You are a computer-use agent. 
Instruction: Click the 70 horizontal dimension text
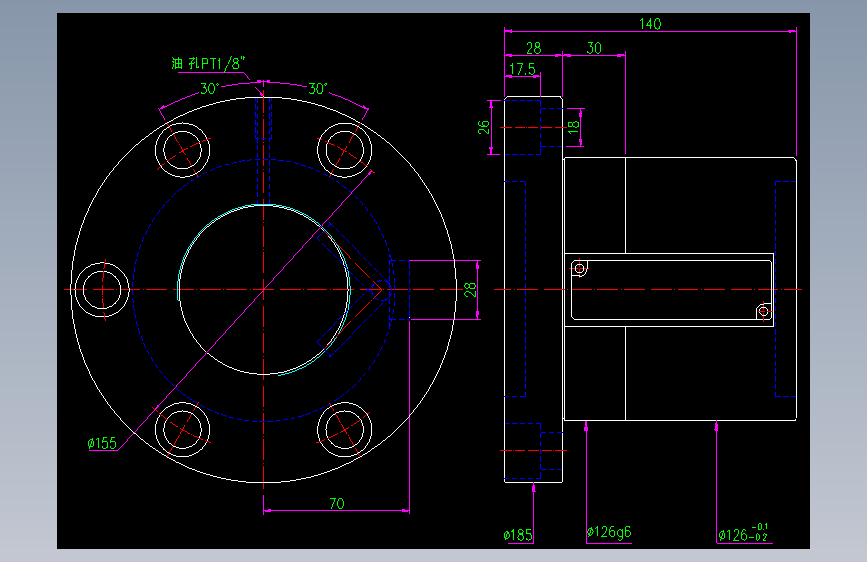(x=337, y=503)
